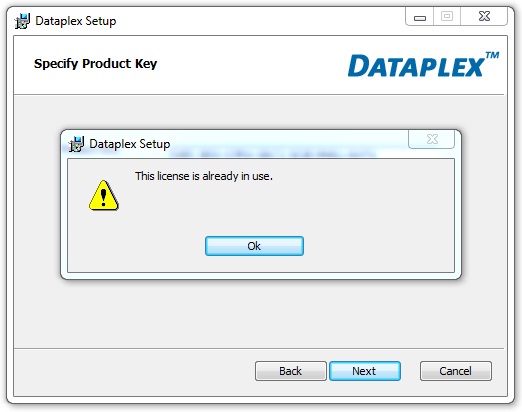Click empty space right of the Ok button
Screen dimensions: 522x412
click(377, 246)
